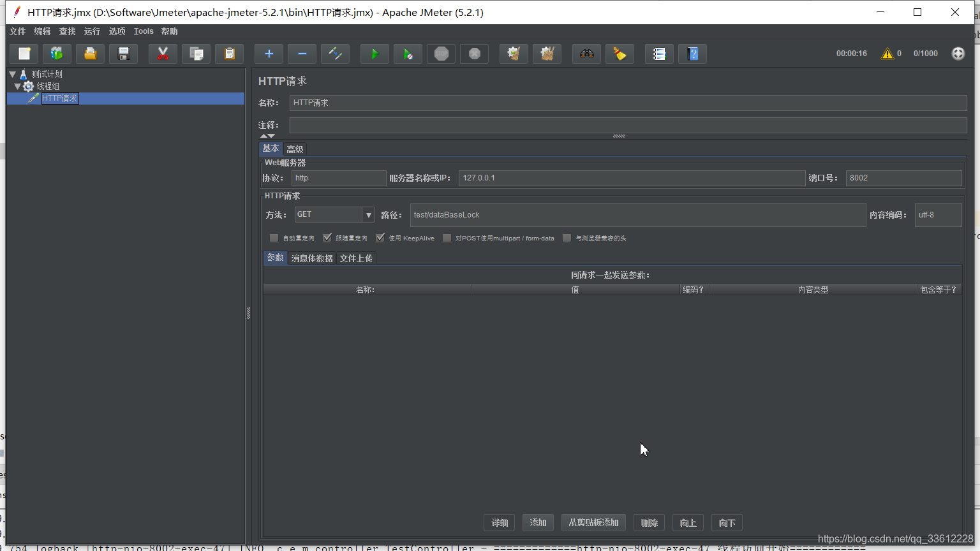Open the Function Helper dialog icon
Image resolution: width=980 pixels, height=551 pixels.
click(x=659, y=54)
